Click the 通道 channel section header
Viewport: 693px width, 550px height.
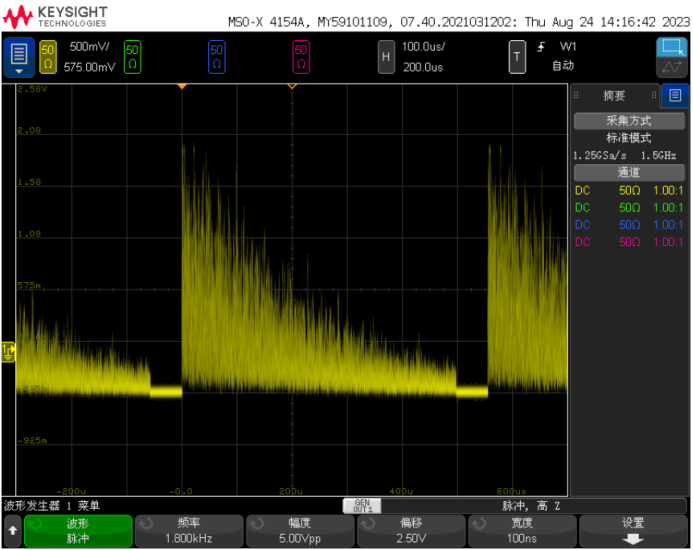pyautogui.click(x=628, y=172)
